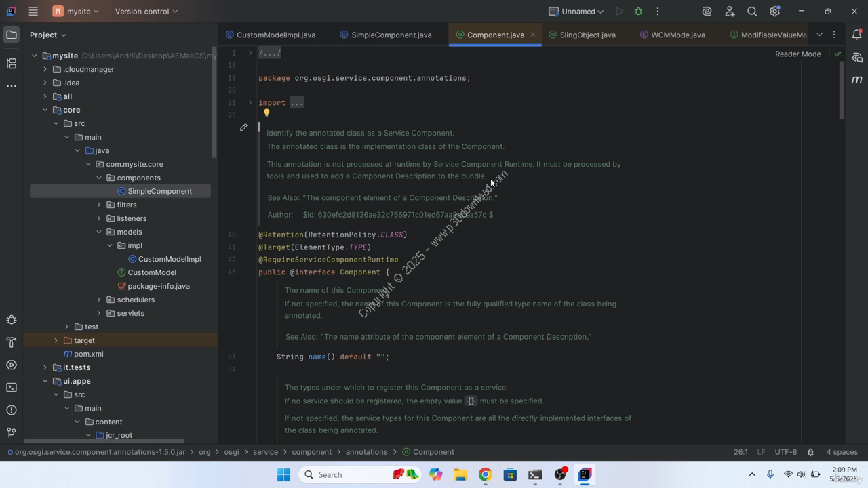The image size is (868, 488).
Task: Open Code With Me collaboration
Action: tap(730, 12)
